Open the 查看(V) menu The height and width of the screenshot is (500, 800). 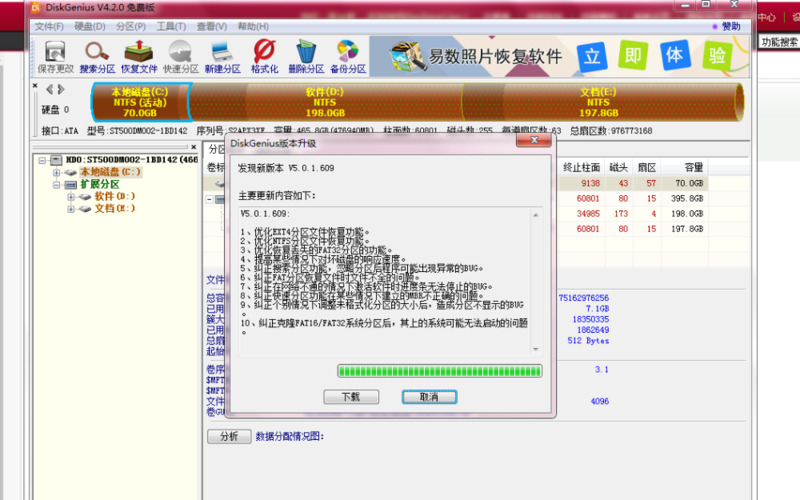[212, 27]
